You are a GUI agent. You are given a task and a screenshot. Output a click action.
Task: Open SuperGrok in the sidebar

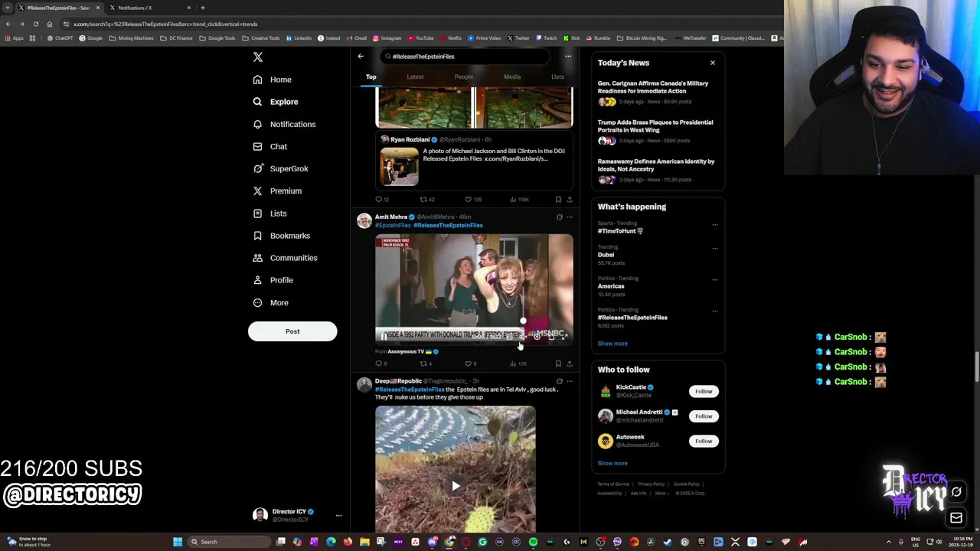[x=280, y=168]
